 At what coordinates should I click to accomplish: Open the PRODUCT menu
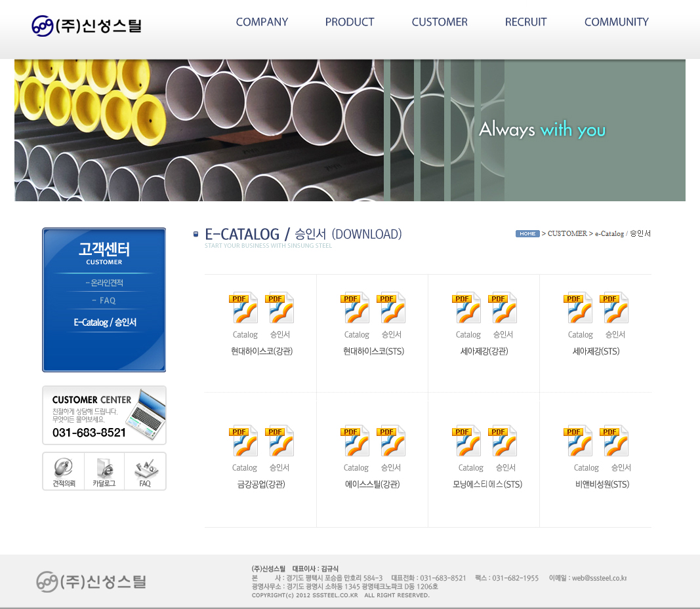(350, 22)
